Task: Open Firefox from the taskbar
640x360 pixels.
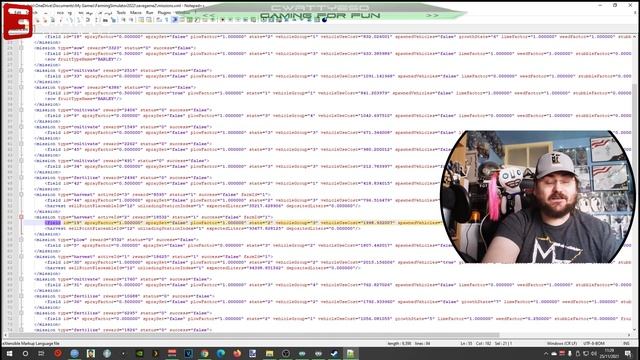Action: click(x=237, y=353)
